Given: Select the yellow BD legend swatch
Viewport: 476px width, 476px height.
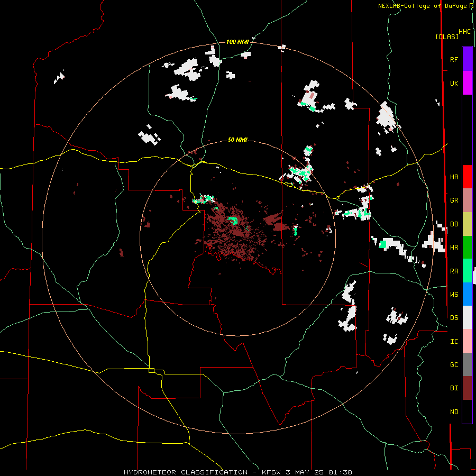Looking at the screenshot, I should 467,224.
